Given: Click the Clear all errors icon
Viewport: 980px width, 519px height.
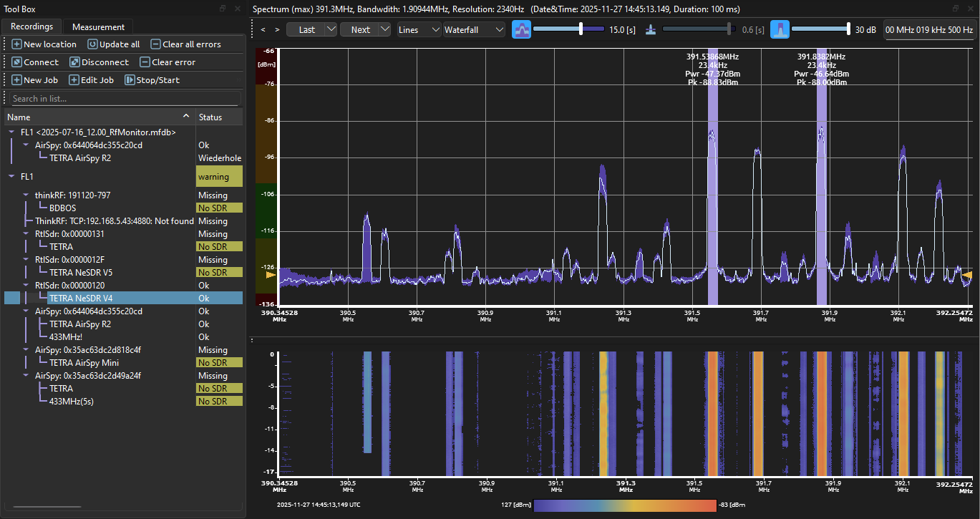Looking at the screenshot, I should 155,44.
